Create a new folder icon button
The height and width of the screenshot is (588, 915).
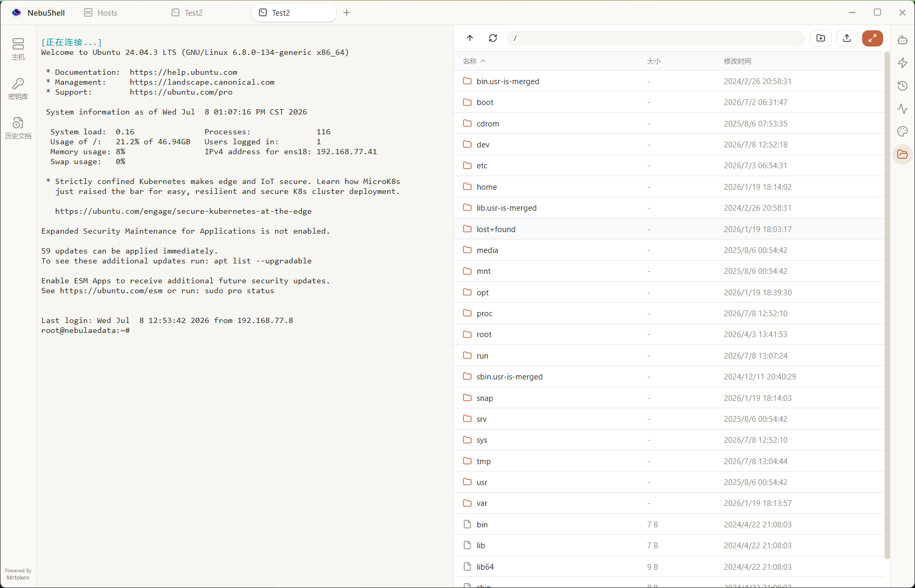click(x=821, y=38)
